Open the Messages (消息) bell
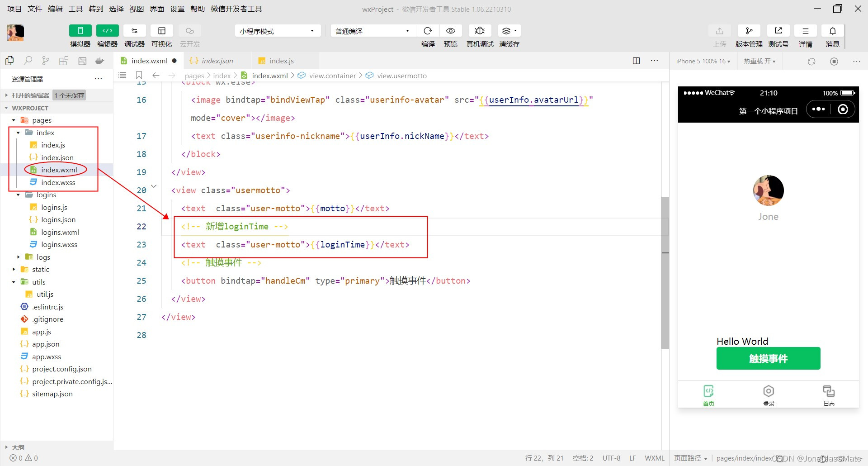The height and width of the screenshot is (466, 868). coord(833,31)
